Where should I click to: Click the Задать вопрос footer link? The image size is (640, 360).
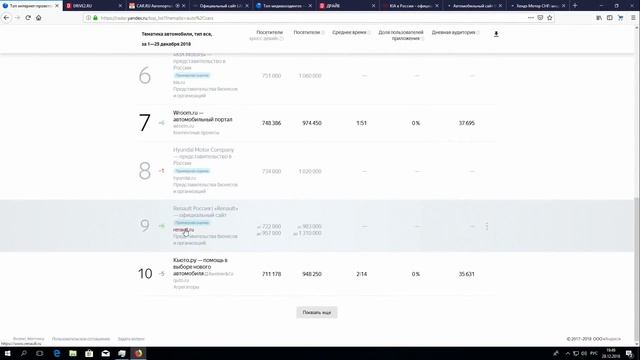tap(131, 339)
